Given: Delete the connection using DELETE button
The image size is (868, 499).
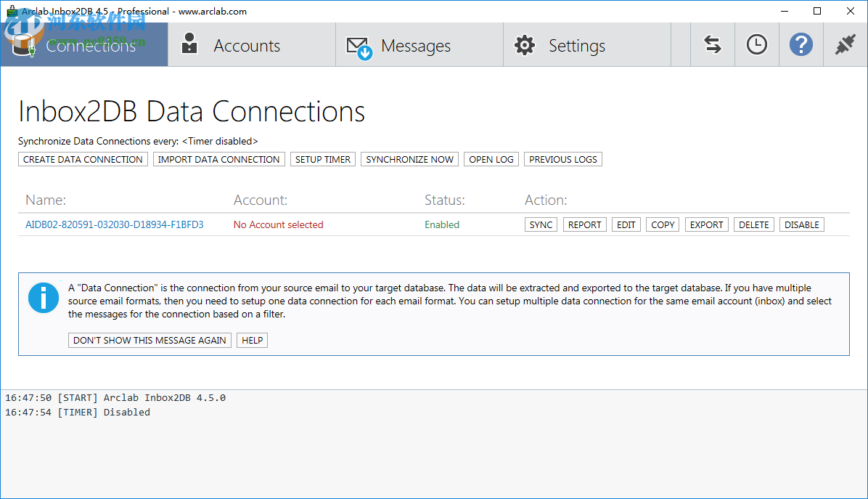Looking at the screenshot, I should [x=754, y=224].
